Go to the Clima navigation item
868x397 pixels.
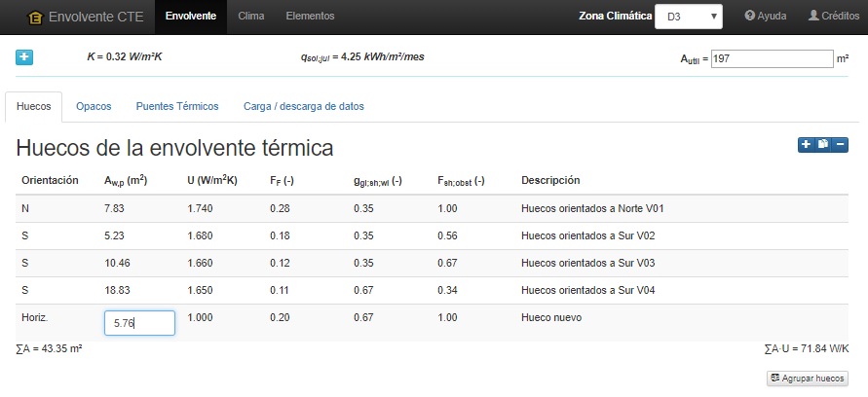[x=250, y=16]
